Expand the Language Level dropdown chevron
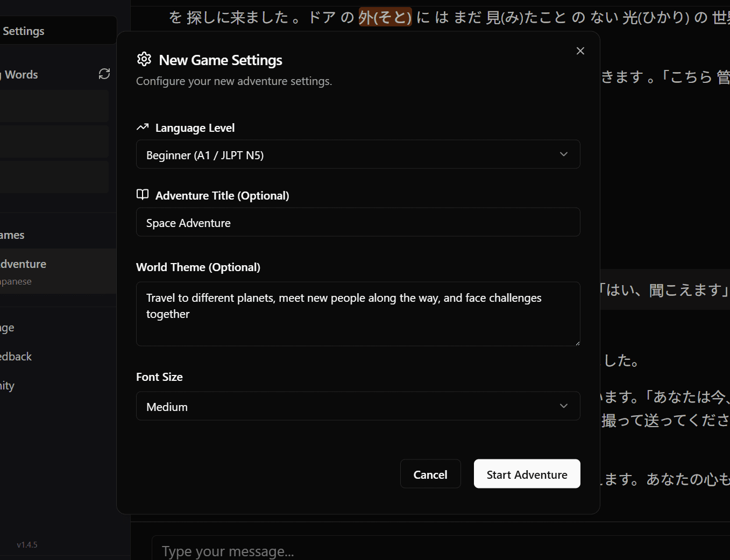The width and height of the screenshot is (730, 560). (x=563, y=154)
